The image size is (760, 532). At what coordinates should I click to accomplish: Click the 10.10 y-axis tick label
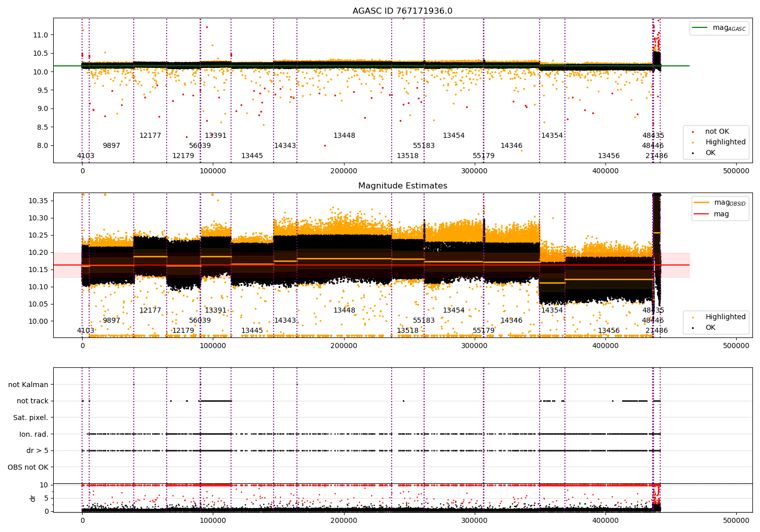point(39,287)
